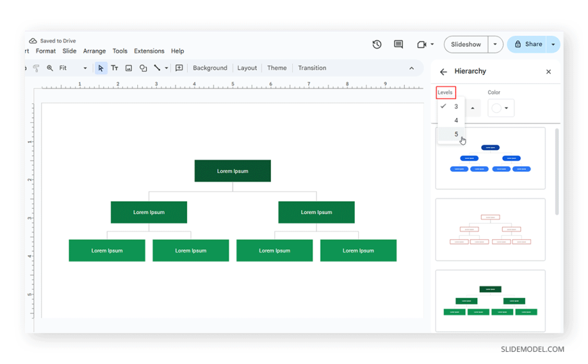Click the Saved to Drive cloud icon
588x364 pixels.
pyautogui.click(x=33, y=41)
